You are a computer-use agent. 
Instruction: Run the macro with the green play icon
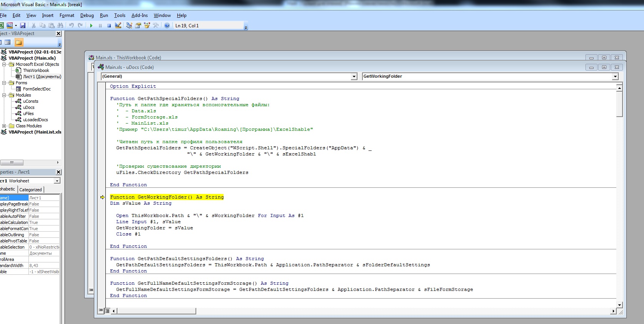[91, 25]
